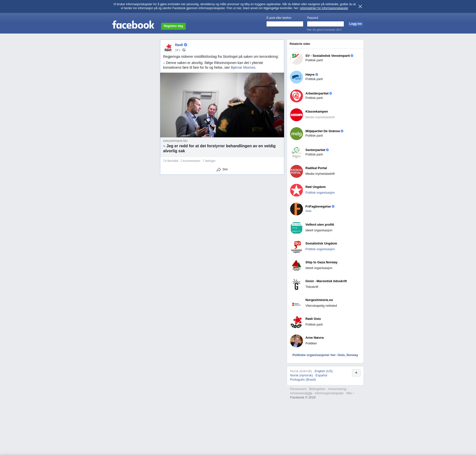Open Rød Ungdom Politisk organisasjon category
This screenshot has height=455, width=476.
[320, 193]
